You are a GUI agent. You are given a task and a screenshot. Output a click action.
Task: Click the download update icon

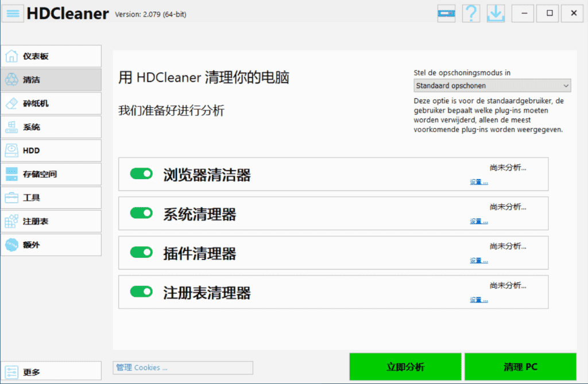coord(495,13)
